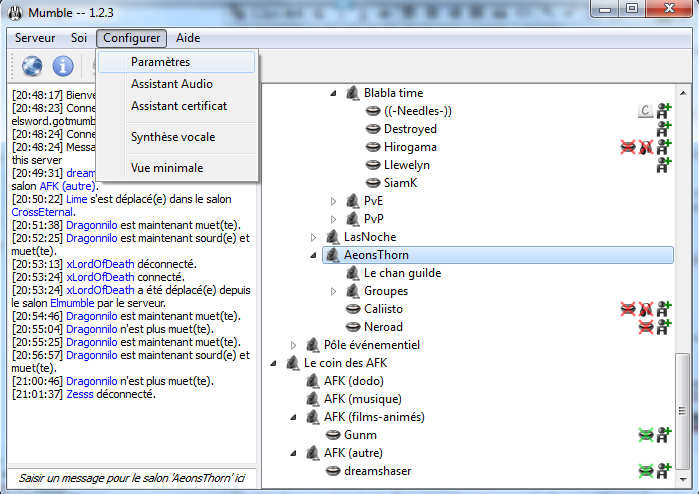699x494 pixels.
Task: Collapse the AeonsThorn channel
Action: click(x=313, y=255)
